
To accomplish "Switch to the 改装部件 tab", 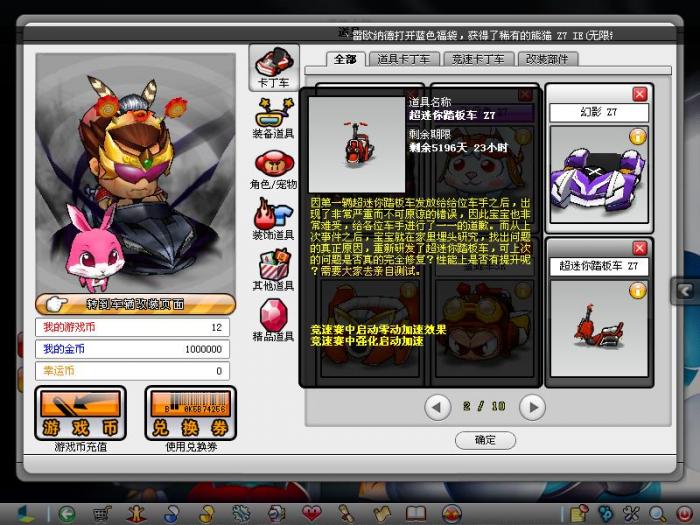I will point(547,59).
